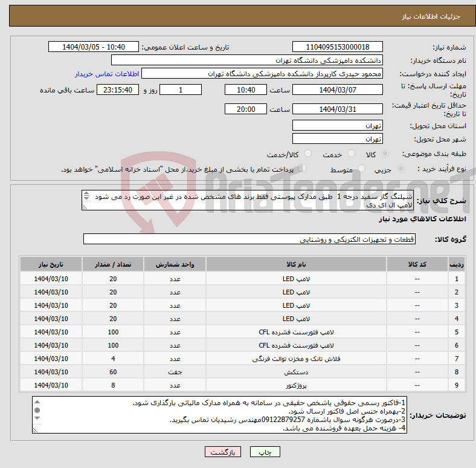Click the quantity 60 in row 8
The width and height of the screenshot is (476, 468).
click(113, 372)
